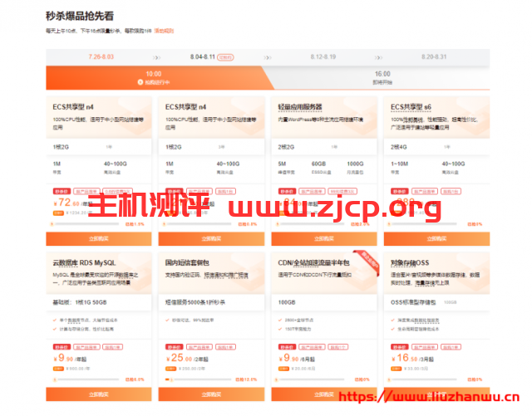The width and height of the screenshot is (532, 416).
Task: Open the CDN/全站加速流量半年包 card title
Action: [313, 262]
